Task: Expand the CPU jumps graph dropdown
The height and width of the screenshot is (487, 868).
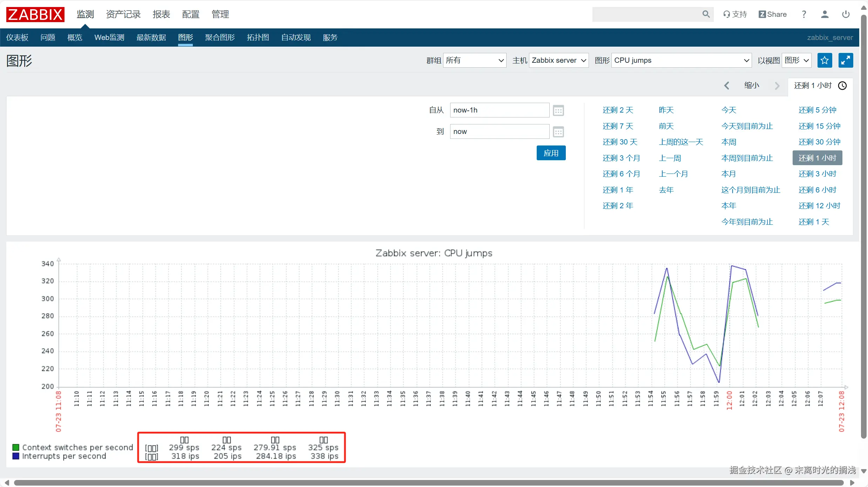Action: tap(681, 60)
